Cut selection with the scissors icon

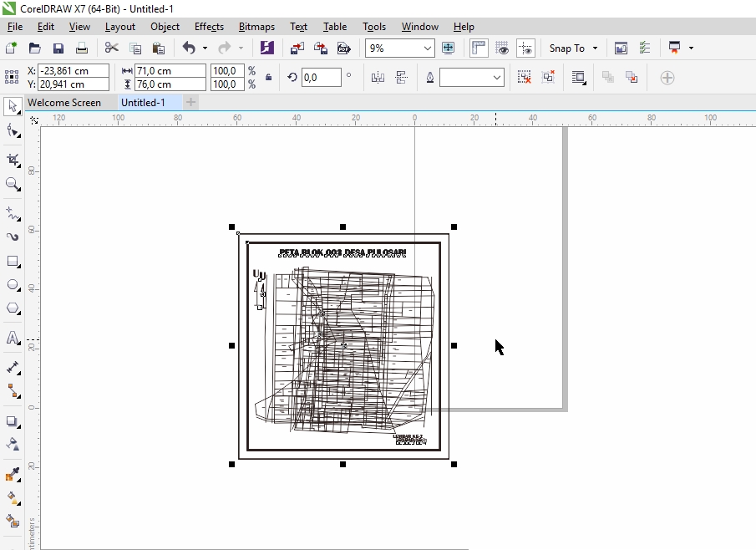(112, 48)
